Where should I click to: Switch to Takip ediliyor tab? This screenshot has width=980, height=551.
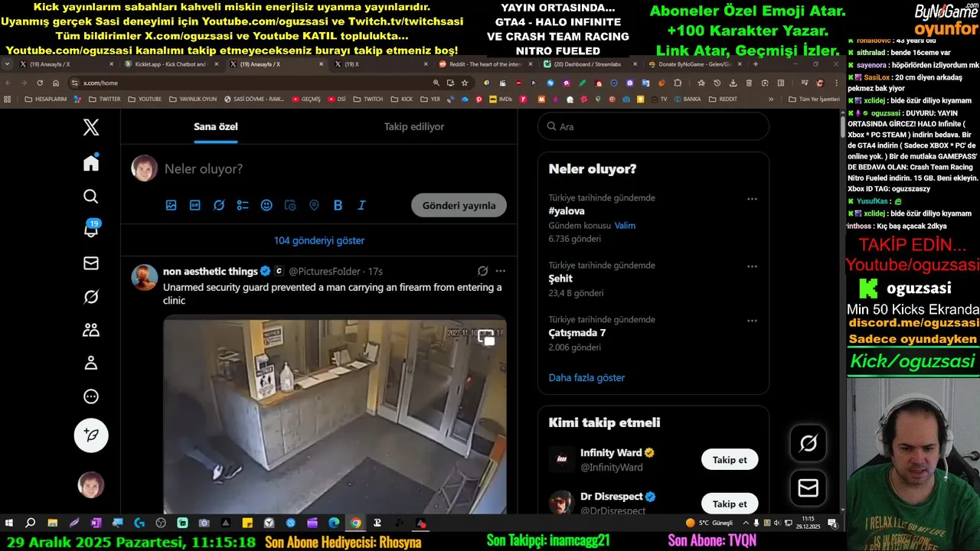point(414,126)
